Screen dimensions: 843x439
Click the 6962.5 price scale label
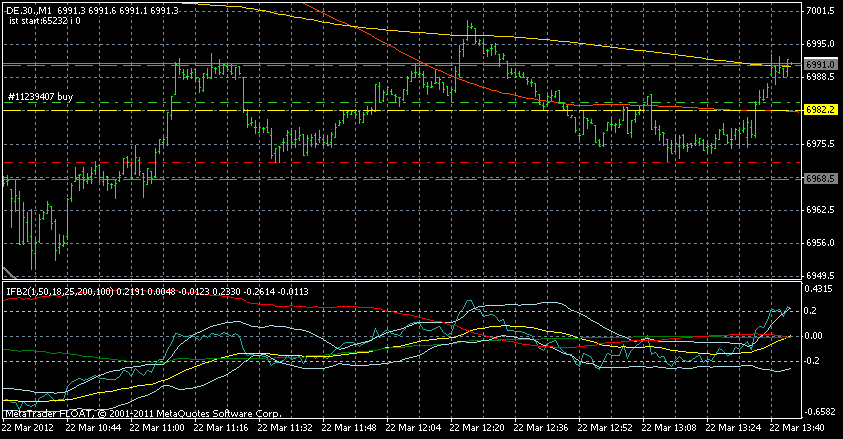(820, 210)
